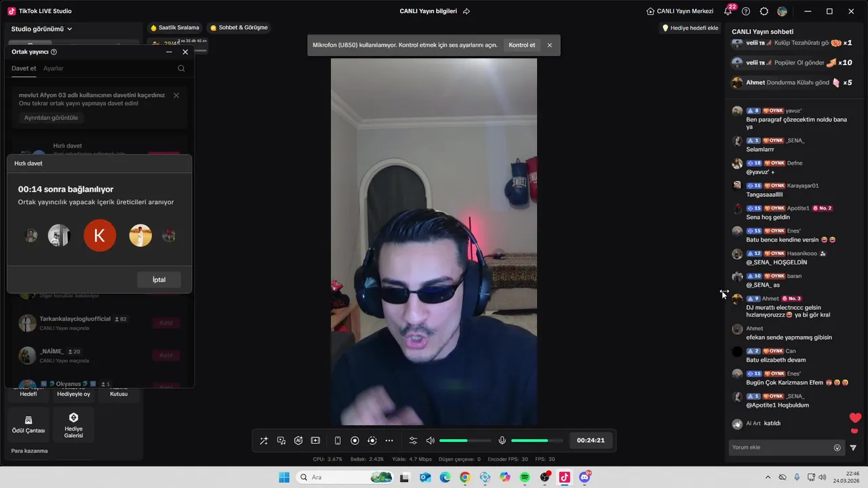This screenshot has width=868, height=488.
Task: Show hidden system tray icons chevron
Action: point(768,477)
